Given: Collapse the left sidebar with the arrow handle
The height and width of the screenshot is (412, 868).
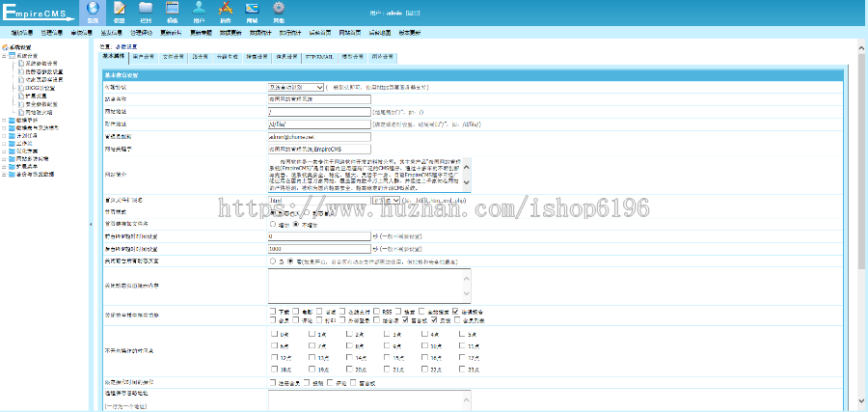Looking at the screenshot, I should point(91,224).
